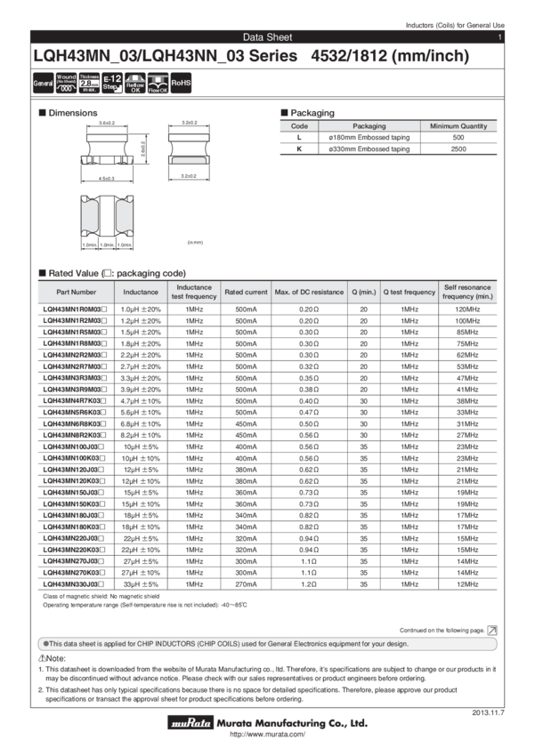Click the Thickness 2.8mm max icon
Image resolution: width=535 pixels, height=756 pixels.
(89, 84)
